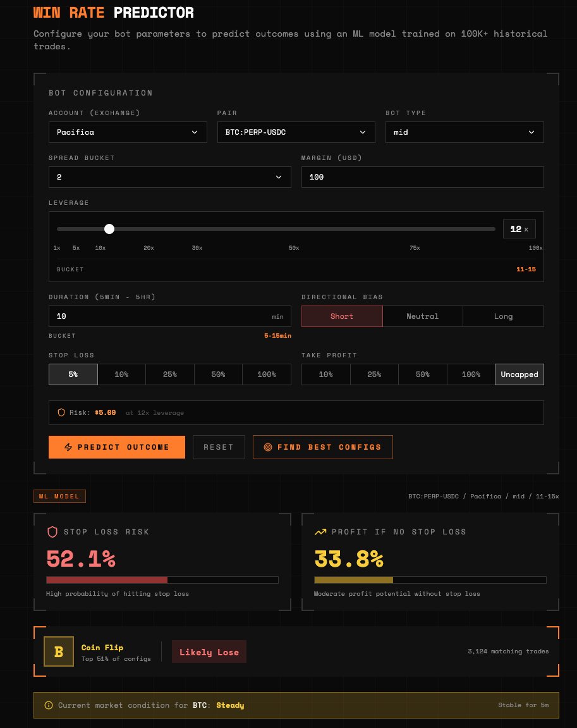Click the info icon in market condition banner
Viewport: 577px width, 728px height.
[48, 705]
